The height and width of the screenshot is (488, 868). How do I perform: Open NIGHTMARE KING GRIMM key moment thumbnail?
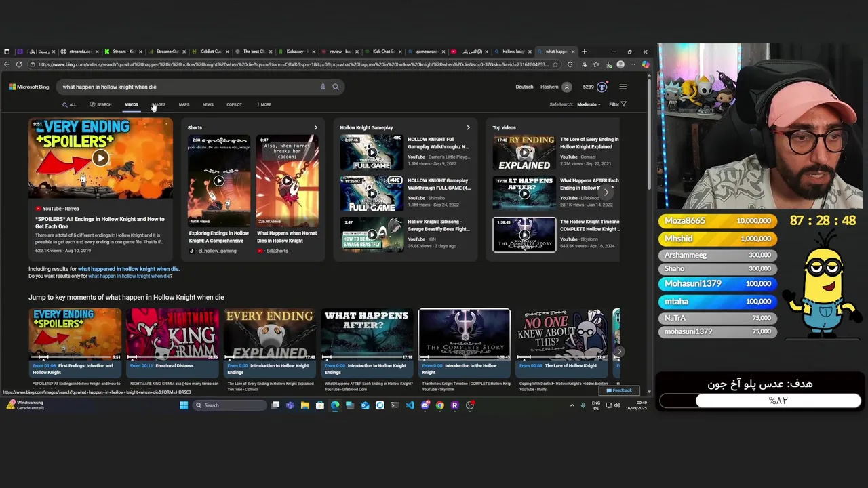172,333
